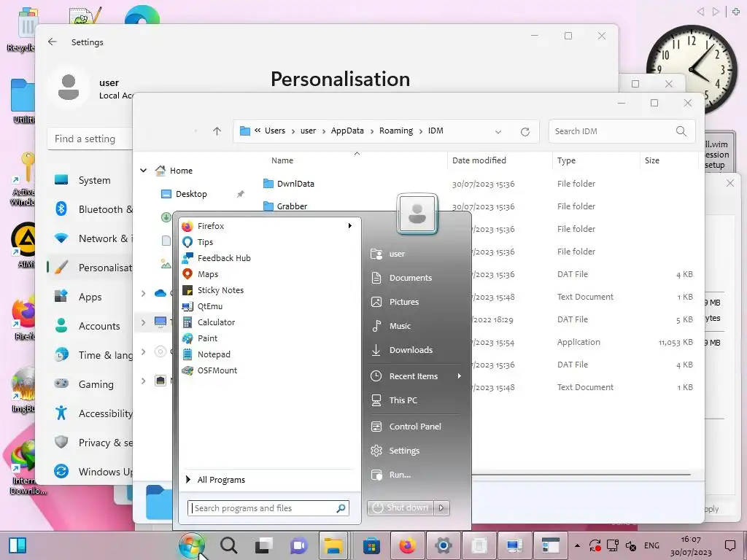
Task: Click Find a setting search box
Action: 90,139
